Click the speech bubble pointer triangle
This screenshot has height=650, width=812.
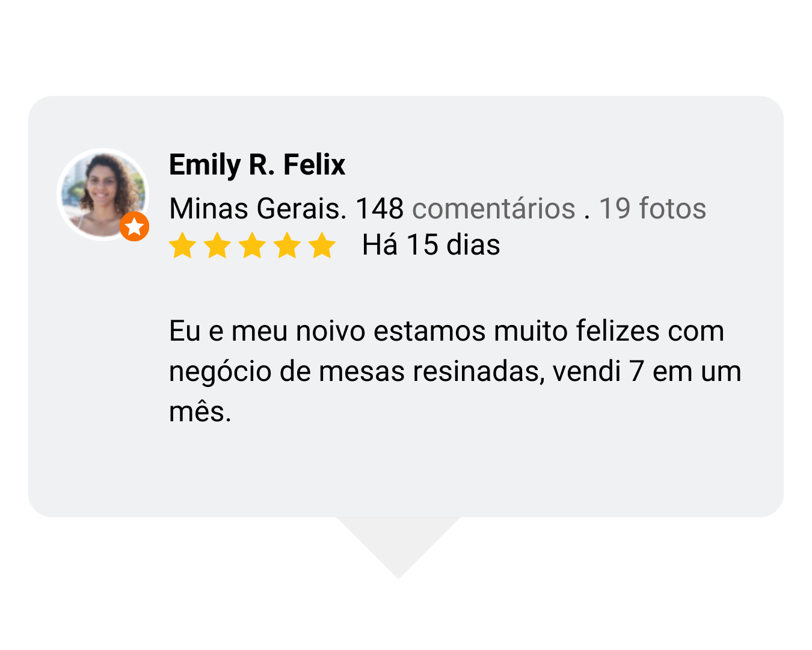[398, 542]
